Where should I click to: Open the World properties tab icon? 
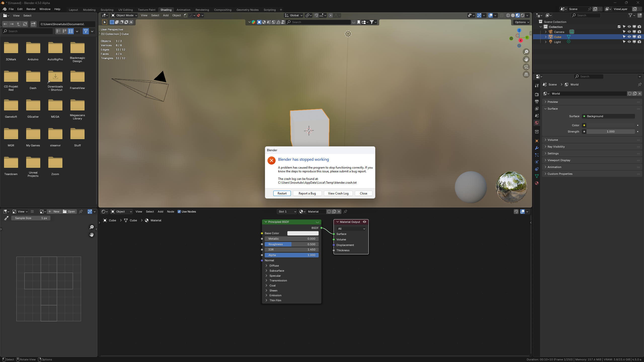tap(537, 123)
